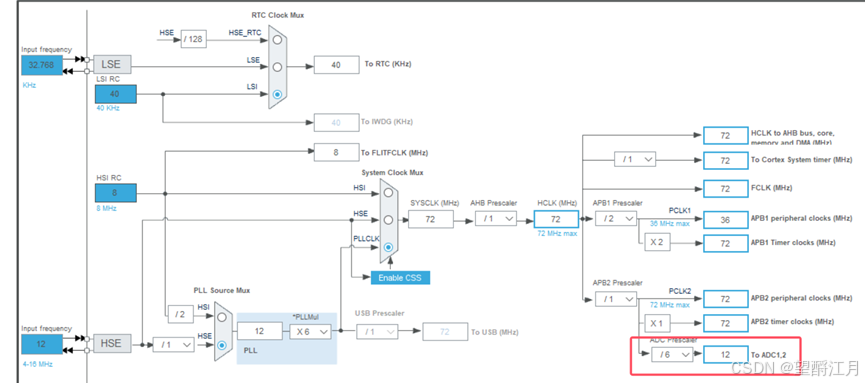
Task: Select PLLCLK radio in System Clock Mux
Action: (388, 247)
